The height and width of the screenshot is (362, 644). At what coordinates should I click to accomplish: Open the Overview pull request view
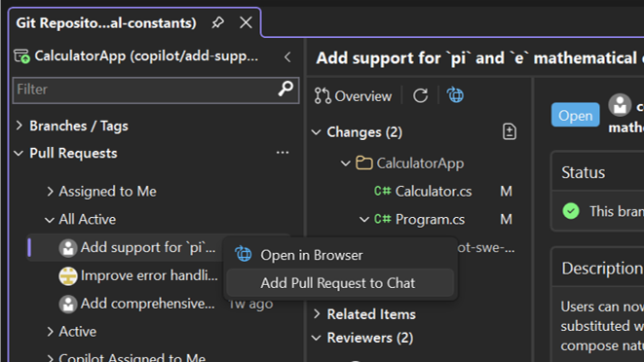click(353, 96)
